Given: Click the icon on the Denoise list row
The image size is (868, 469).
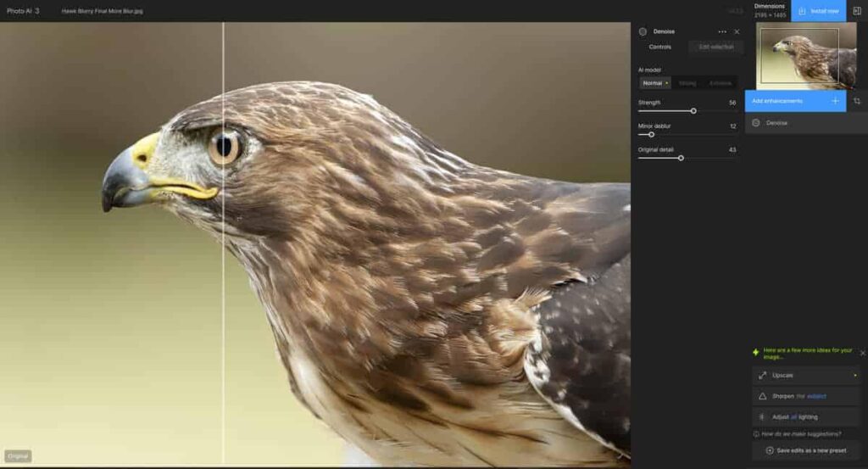Looking at the screenshot, I should point(756,123).
